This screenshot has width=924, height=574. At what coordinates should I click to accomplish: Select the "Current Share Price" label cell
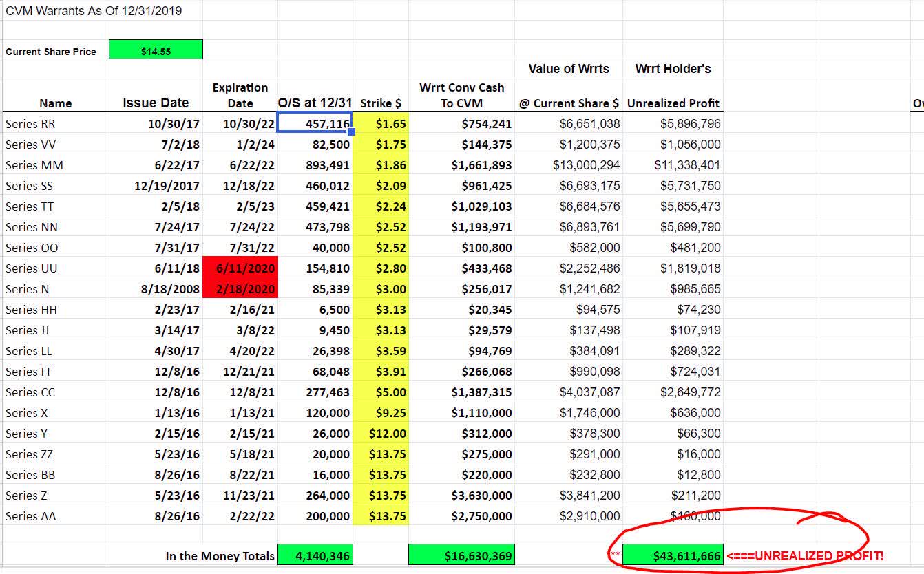point(51,52)
